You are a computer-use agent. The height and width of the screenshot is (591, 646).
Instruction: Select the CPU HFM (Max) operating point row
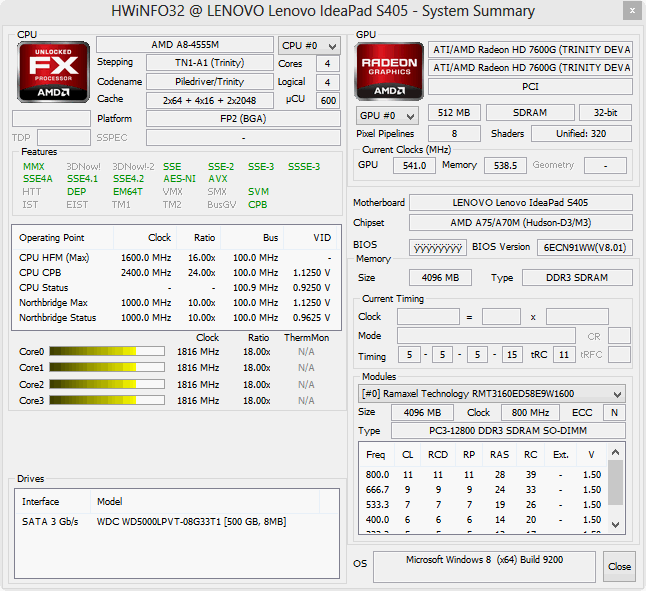175,258
